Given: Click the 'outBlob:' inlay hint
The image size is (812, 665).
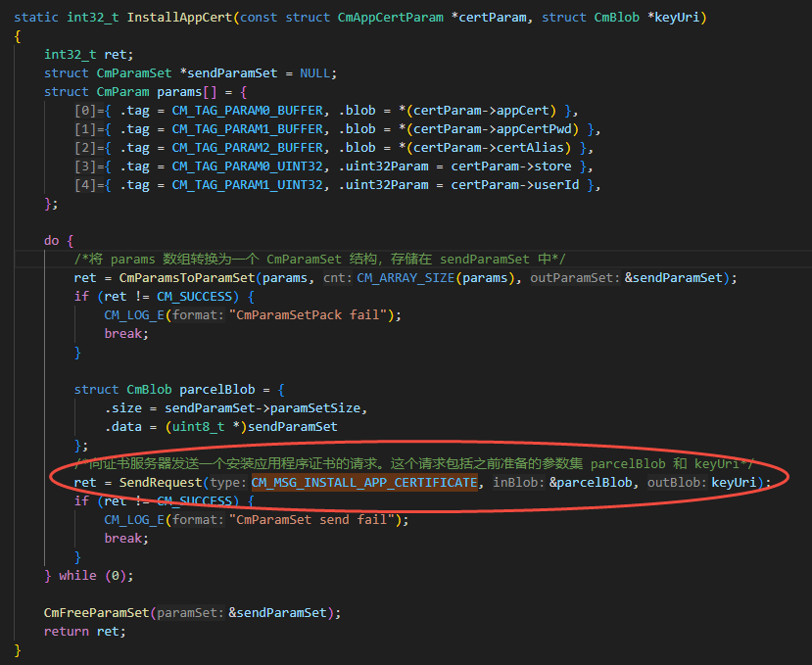Looking at the screenshot, I should click(x=678, y=483).
